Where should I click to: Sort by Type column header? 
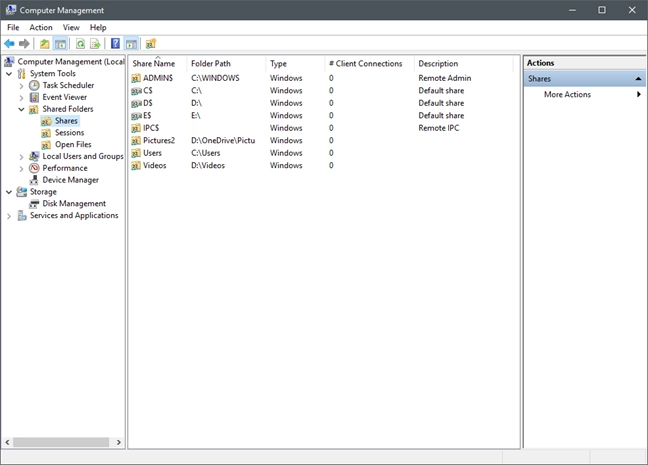(x=295, y=64)
